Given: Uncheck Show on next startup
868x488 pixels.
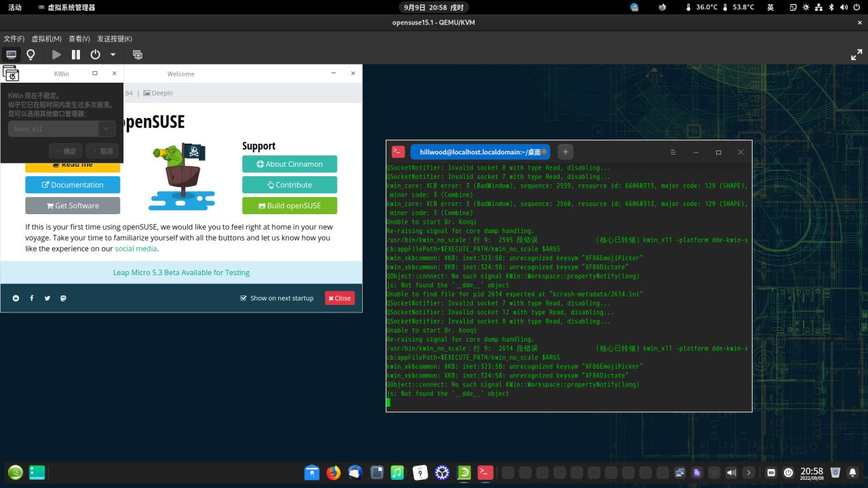Looking at the screenshot, I should point(243,298).
